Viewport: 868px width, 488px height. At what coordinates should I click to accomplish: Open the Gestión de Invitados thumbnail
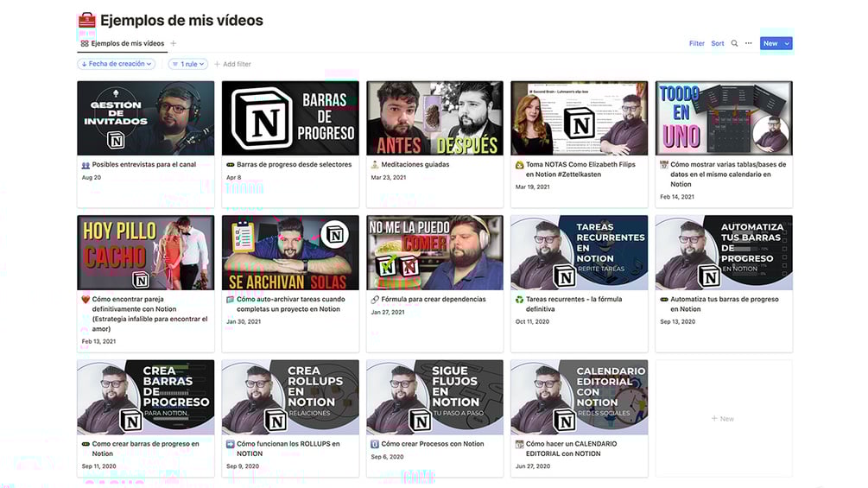pyautogui.click(x=146, y=118)
